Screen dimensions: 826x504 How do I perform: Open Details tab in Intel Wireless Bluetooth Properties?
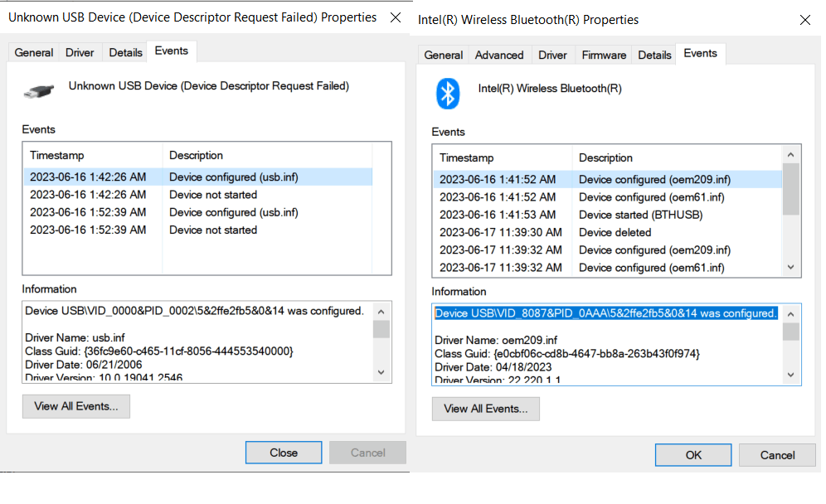[654, 56]
